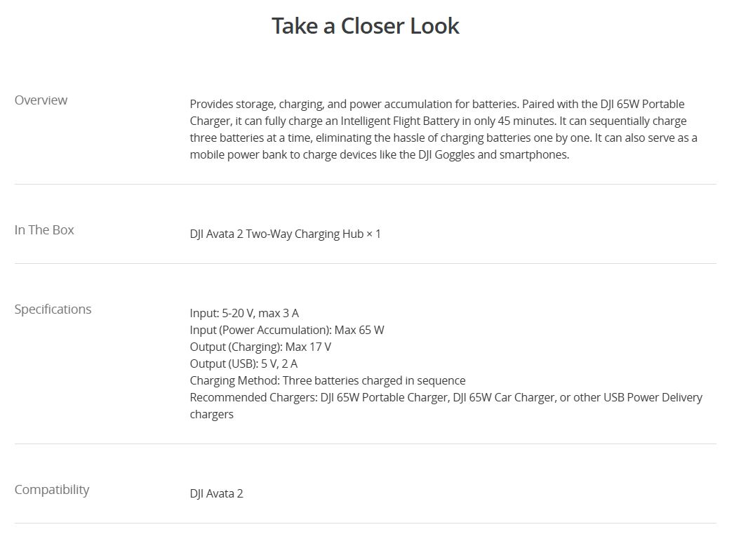Screen dimensions: 734x560
Task: Click the "Take a Closer Look" heading
Action: [x=365, y=26]
